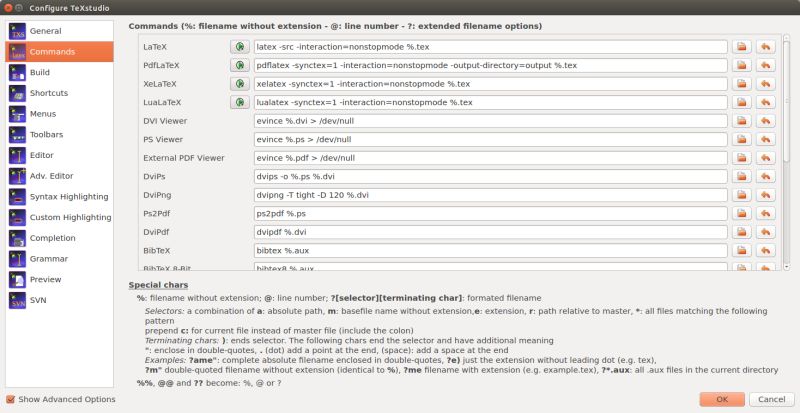
Task: Go to the Menus settings page
Action: (59, 114)
